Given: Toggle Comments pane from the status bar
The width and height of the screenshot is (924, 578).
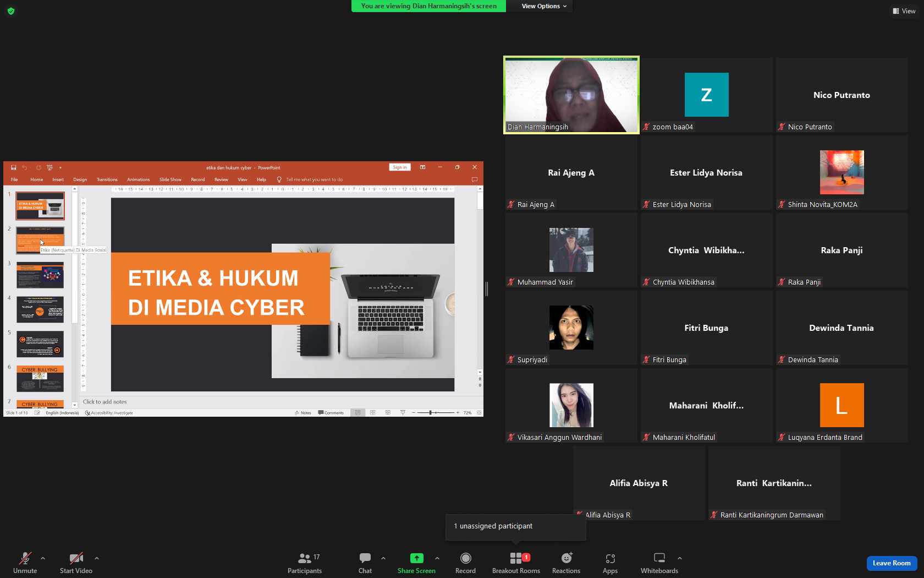Looking at the screenshot, I should tap(331, 413).
